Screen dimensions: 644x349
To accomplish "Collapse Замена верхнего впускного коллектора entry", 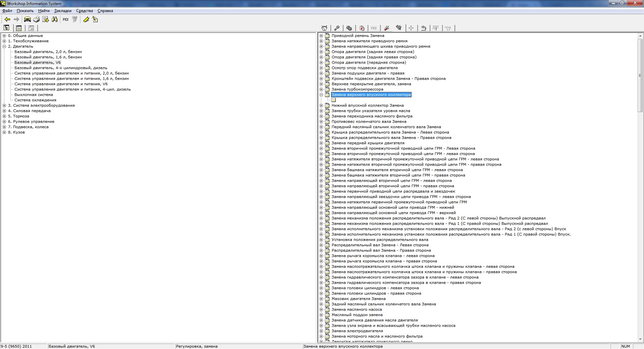I will (x=321, y=95).
